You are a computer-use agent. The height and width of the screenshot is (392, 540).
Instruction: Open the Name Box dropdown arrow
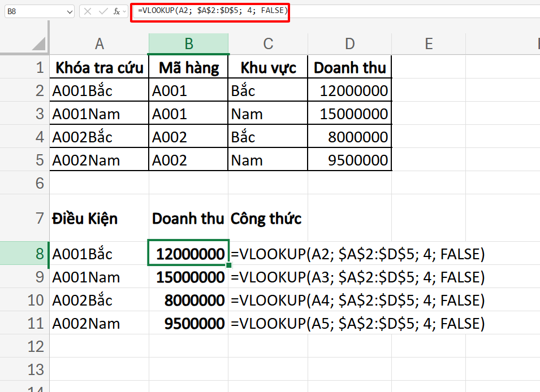[70, 11]
